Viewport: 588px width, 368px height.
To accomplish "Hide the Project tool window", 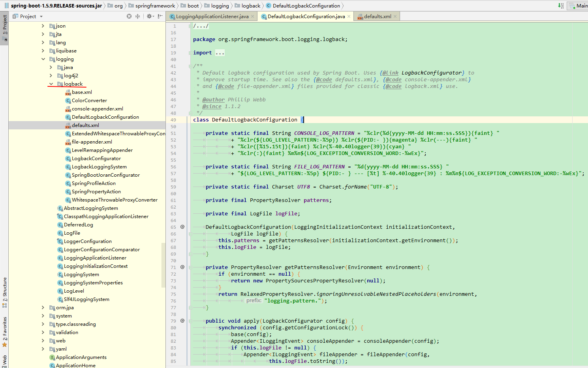I will click(x=160, y=16).
